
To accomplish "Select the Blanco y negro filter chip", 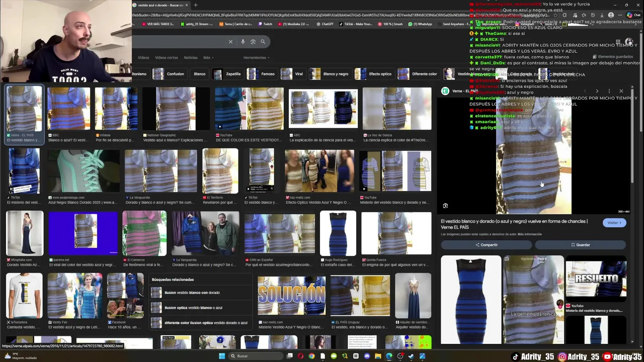I will [330, 74].
